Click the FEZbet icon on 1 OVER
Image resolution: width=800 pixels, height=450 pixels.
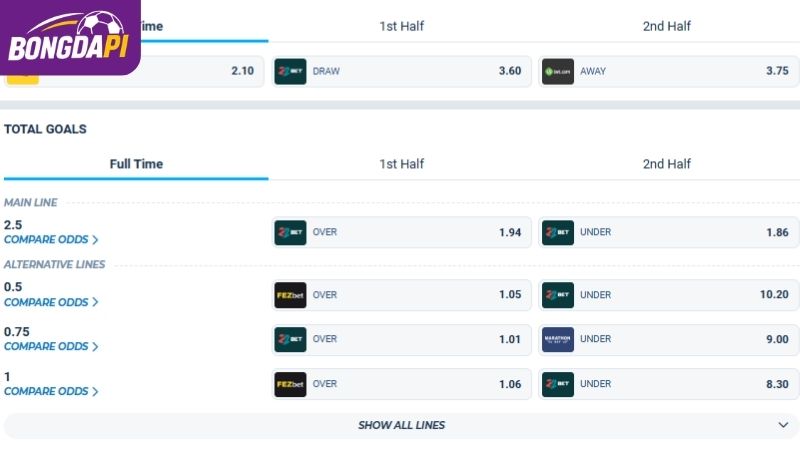point(290,384)
